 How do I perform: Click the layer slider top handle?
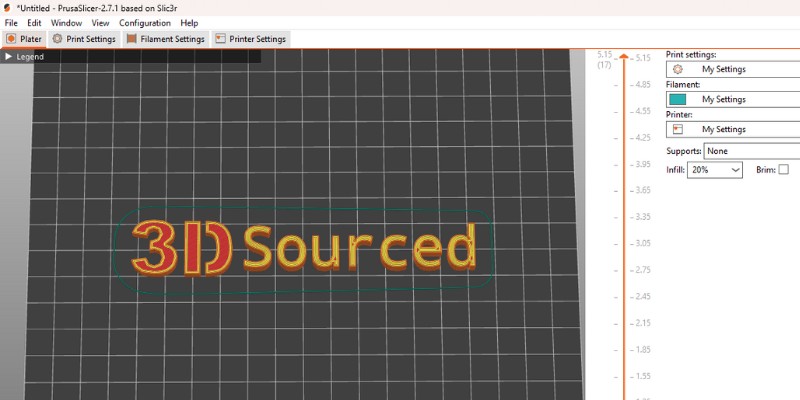[x=623, y=57]
